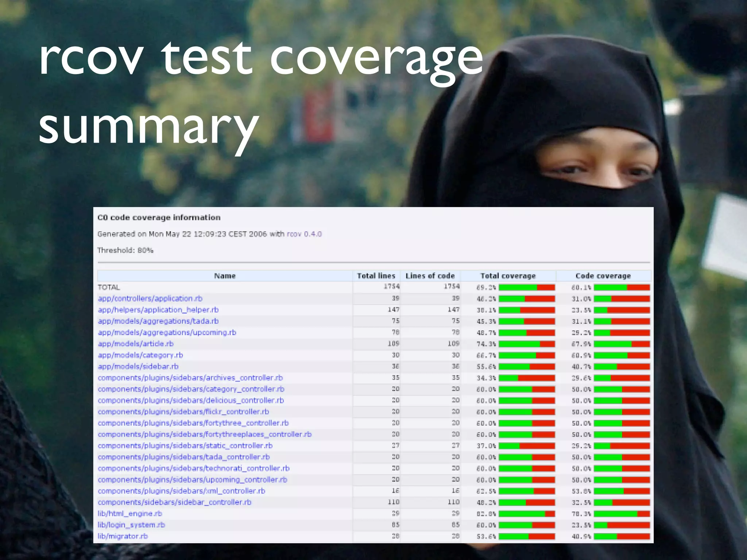Open app/models/sidebar.rb link
Screen dimensions: 747x560
click(138, 366)
